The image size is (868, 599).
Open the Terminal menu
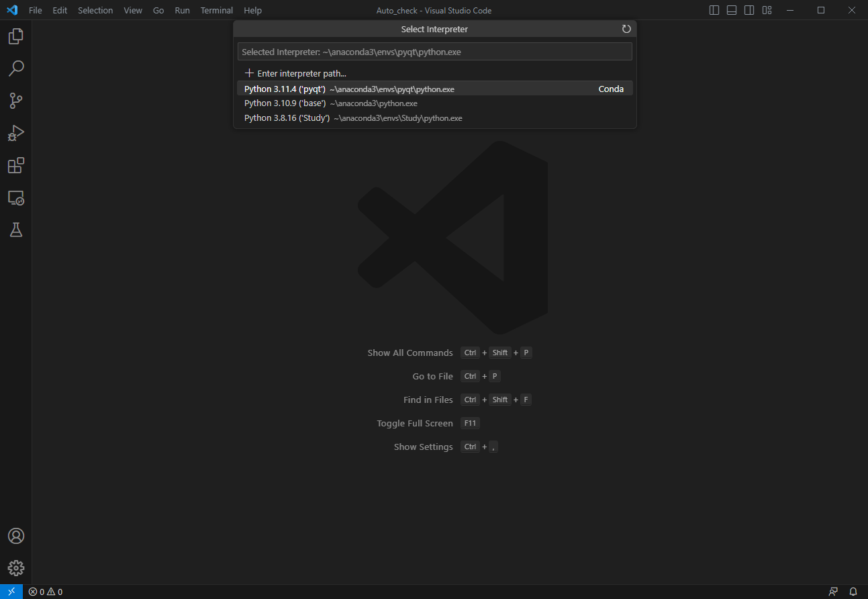[x=217, y=10]
